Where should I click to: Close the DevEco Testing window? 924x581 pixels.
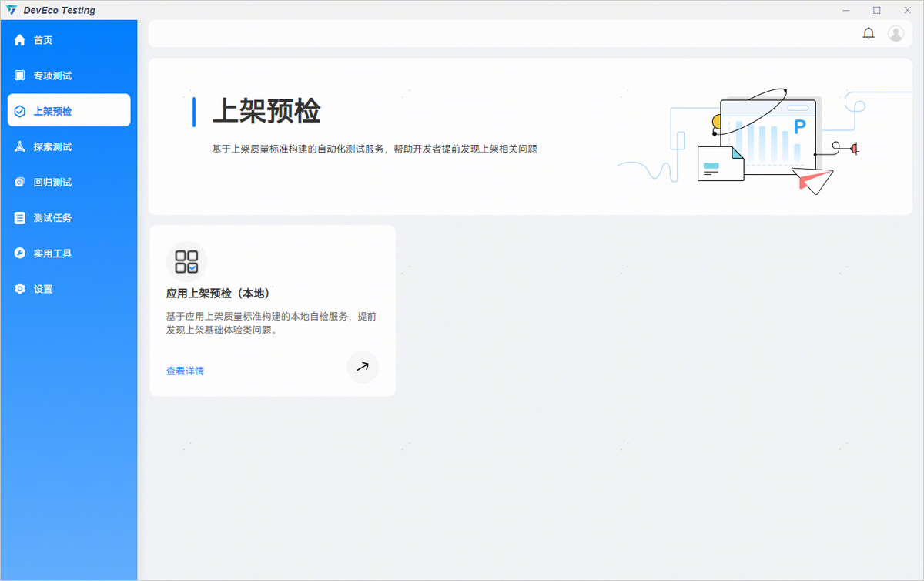point(906,10)
